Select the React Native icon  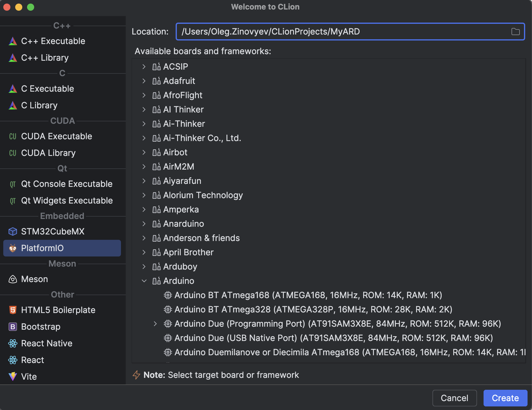point(12,343)
